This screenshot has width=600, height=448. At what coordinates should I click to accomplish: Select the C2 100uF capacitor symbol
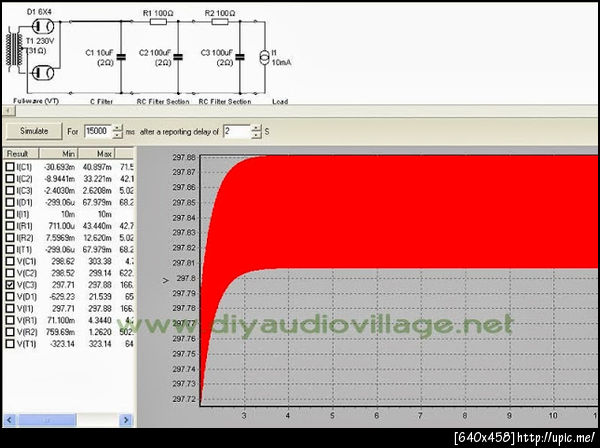(178, 57)
